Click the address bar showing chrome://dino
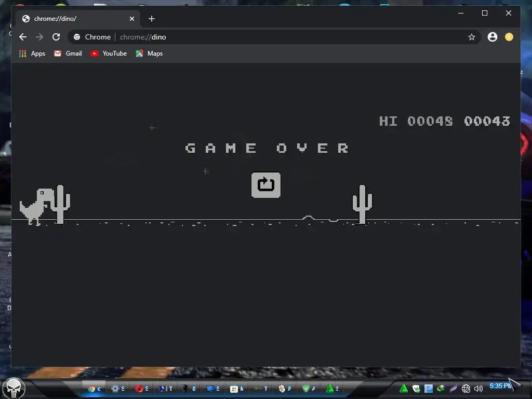This screenshot has width=532, height=399. 274,37
